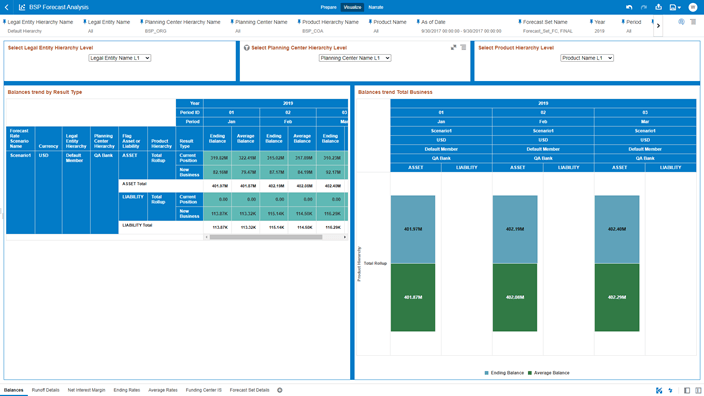This screenshot has height=396, width=704.
Task: Click the refresh data lightning icon
Action: tap(670, 391)
